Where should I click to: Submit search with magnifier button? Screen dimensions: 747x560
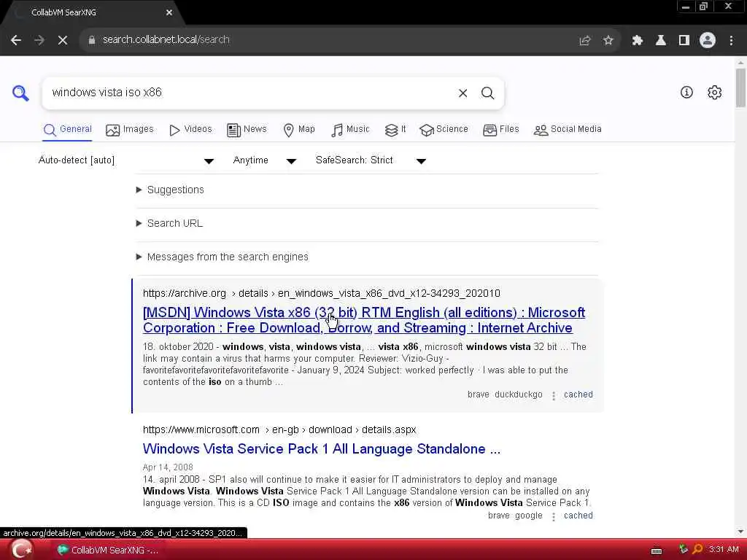coord(487,93)
